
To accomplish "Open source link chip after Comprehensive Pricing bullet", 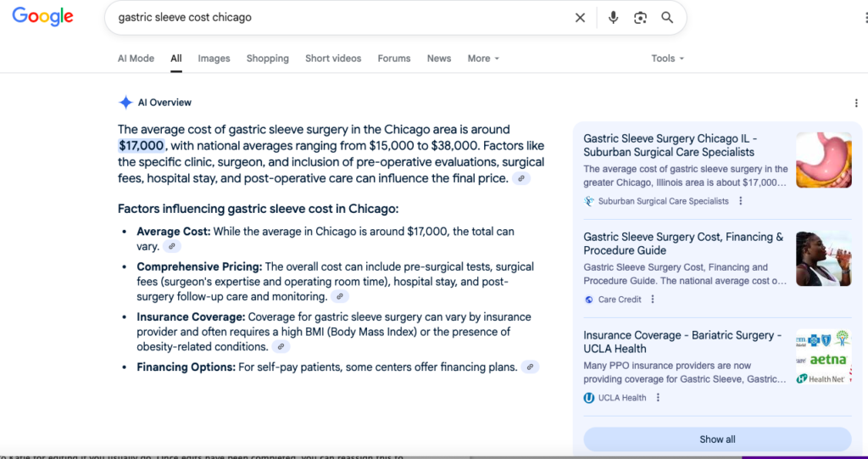I will click(x=340, y=297).
